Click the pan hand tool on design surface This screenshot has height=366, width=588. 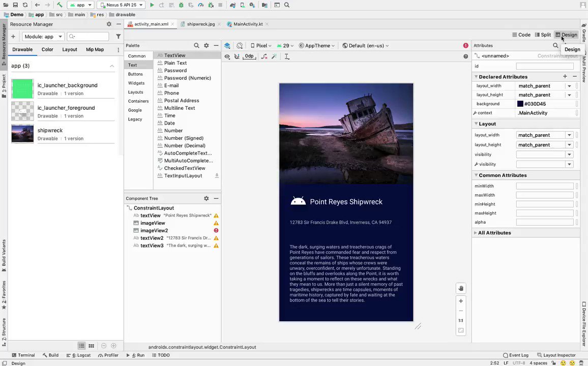(x=461, y=288)
